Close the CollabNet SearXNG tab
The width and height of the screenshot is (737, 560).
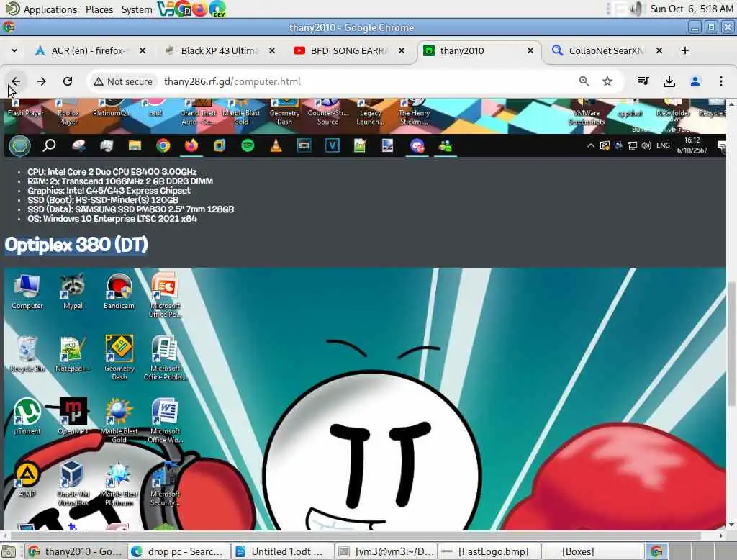coord(659,50)
